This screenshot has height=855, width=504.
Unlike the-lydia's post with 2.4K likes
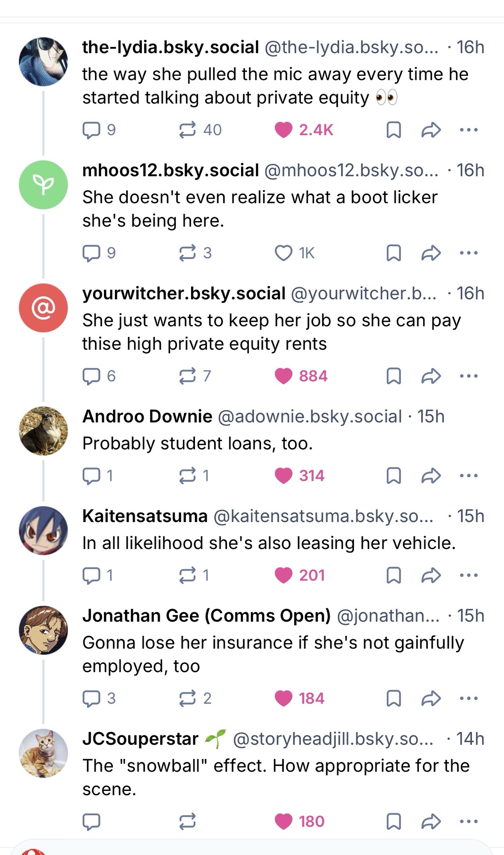(283, 130)
